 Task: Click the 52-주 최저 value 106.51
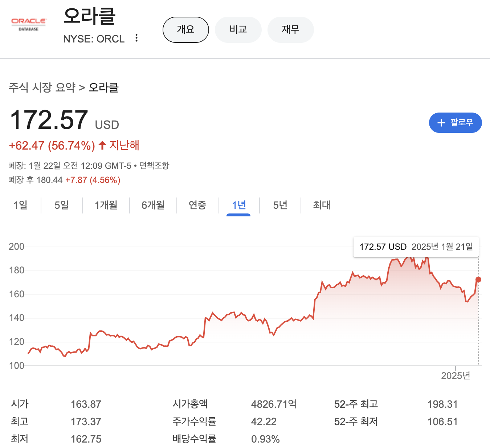click(442, 421)
